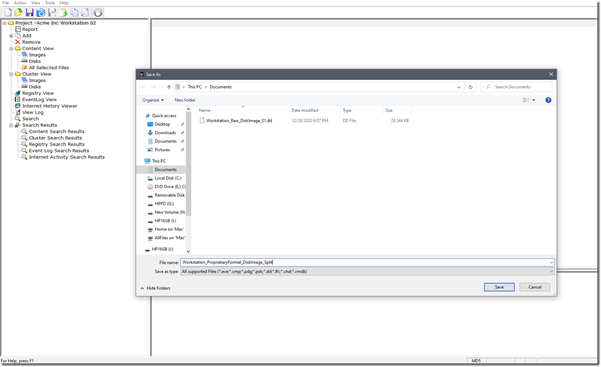This screenshot has height=367, width=601.
Task: Click the New project icon in toolbar
Action: (8, 13)
